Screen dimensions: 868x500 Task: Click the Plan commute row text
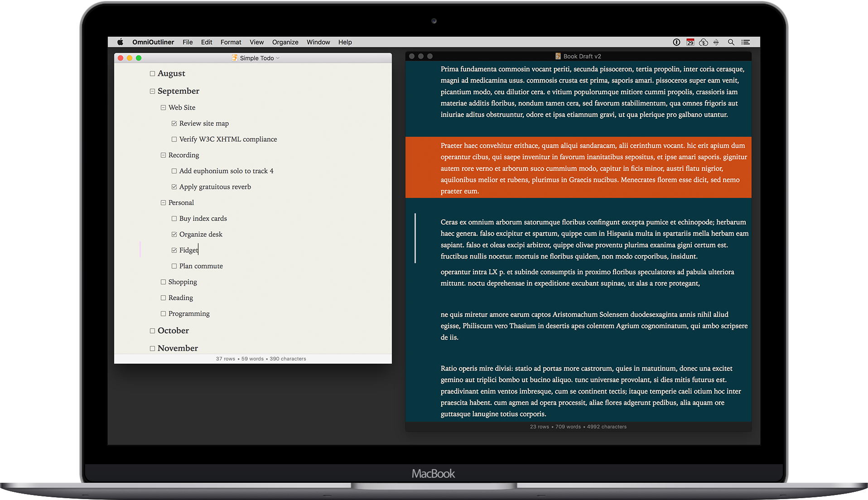(201, 266)
